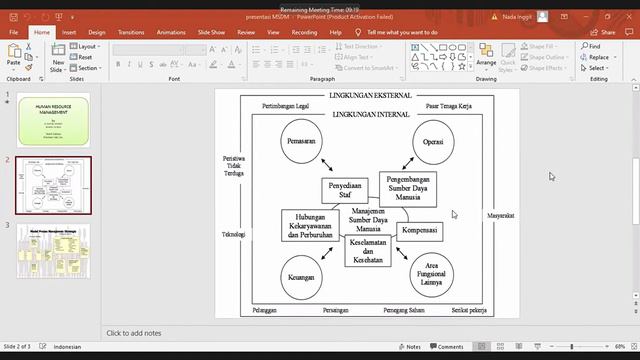This screenshot has width=640, height=360.
Task: Click the Save icon in title bar
Action: click(13, 17)
